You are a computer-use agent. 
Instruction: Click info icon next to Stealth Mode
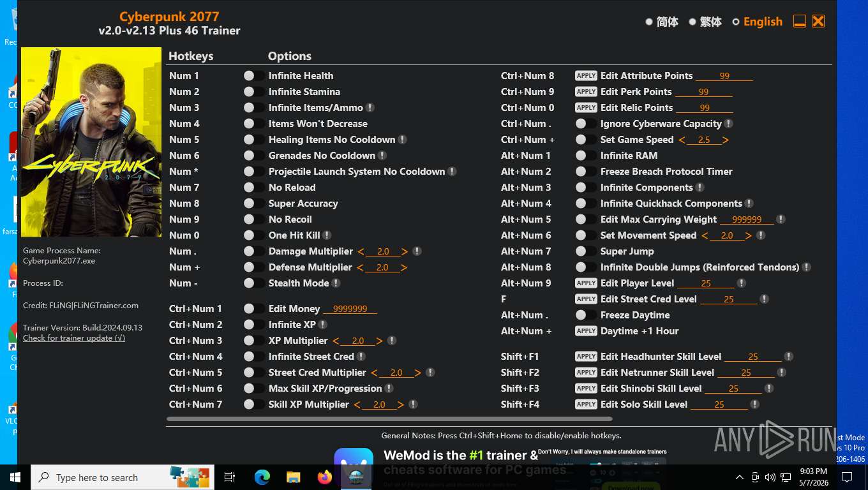[336, 283]
